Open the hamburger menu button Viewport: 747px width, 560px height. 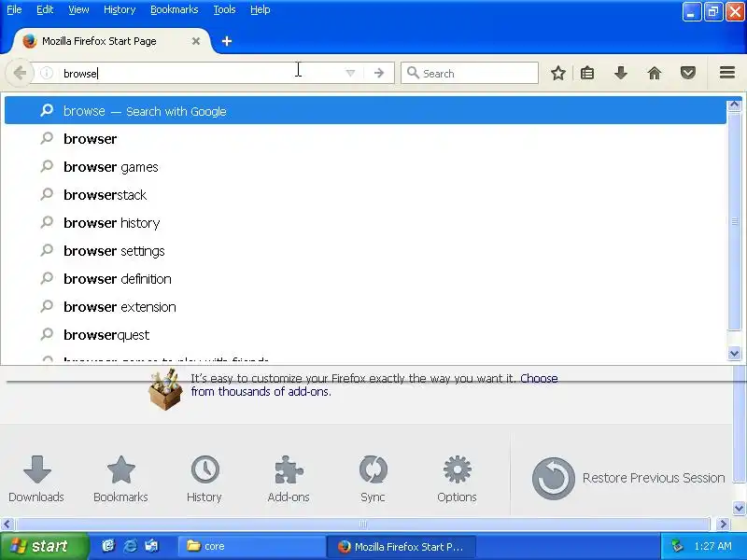click(727, 73)
